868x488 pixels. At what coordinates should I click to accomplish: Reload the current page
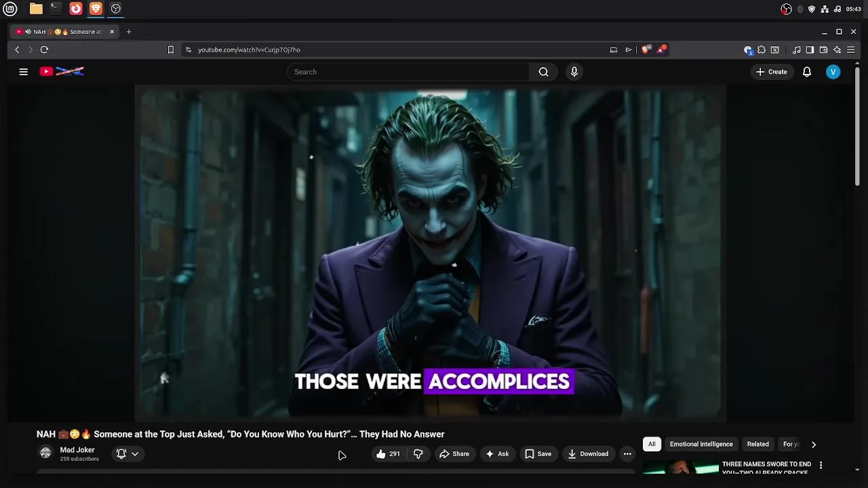pos(44,49)
